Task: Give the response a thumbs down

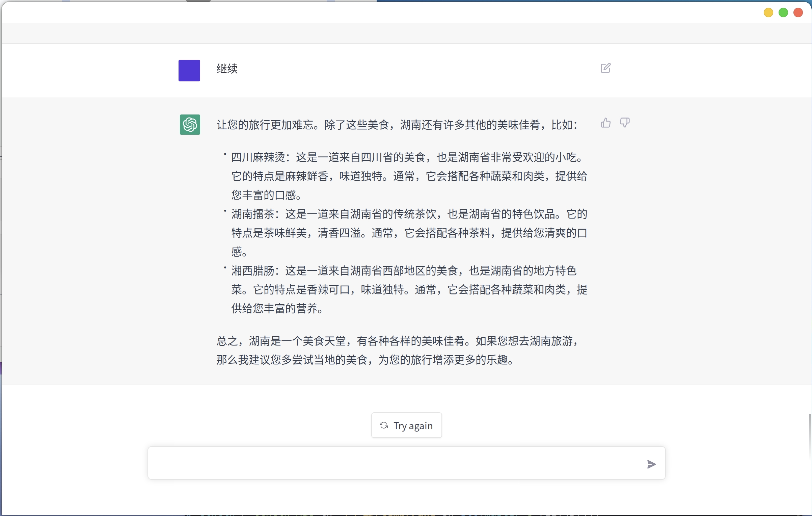Action: (x=625, y=123)
